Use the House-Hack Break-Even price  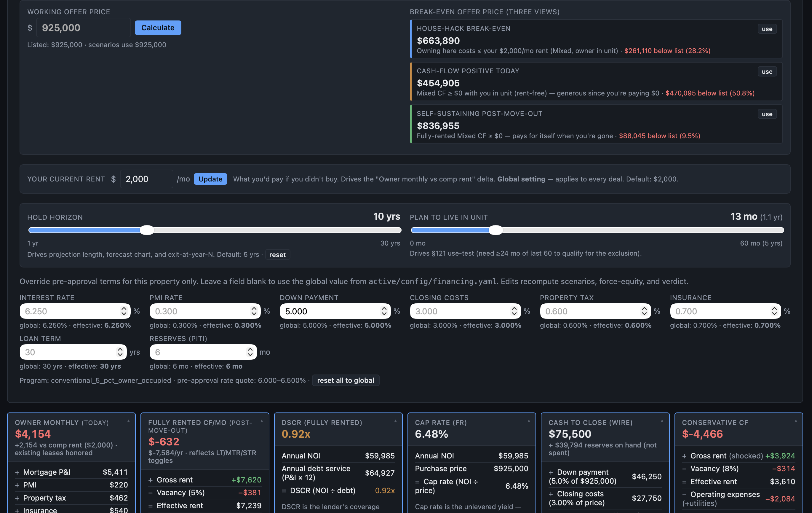click(767, 29)
